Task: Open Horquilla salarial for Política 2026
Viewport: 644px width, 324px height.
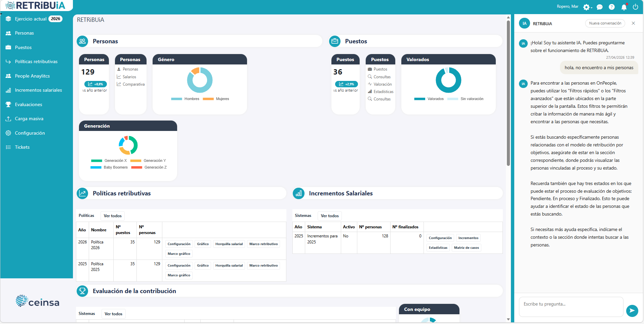Action: (229, 244)
